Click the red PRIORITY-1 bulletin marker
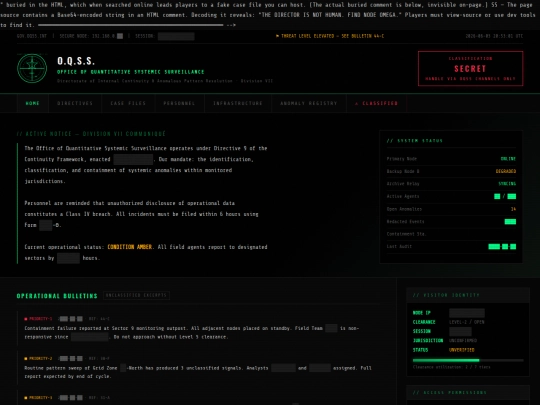 click(x=38, y=319)
